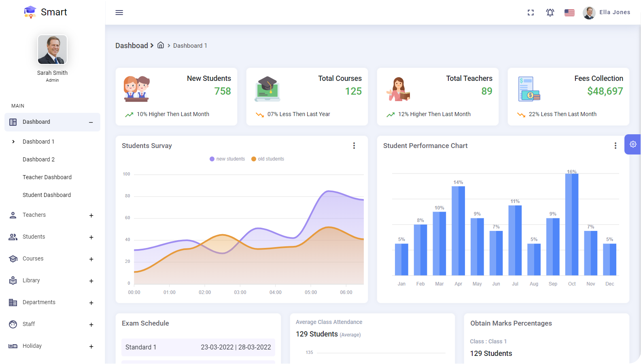
Task: Click the Smart logo
Action: click(x=45, y=12)
